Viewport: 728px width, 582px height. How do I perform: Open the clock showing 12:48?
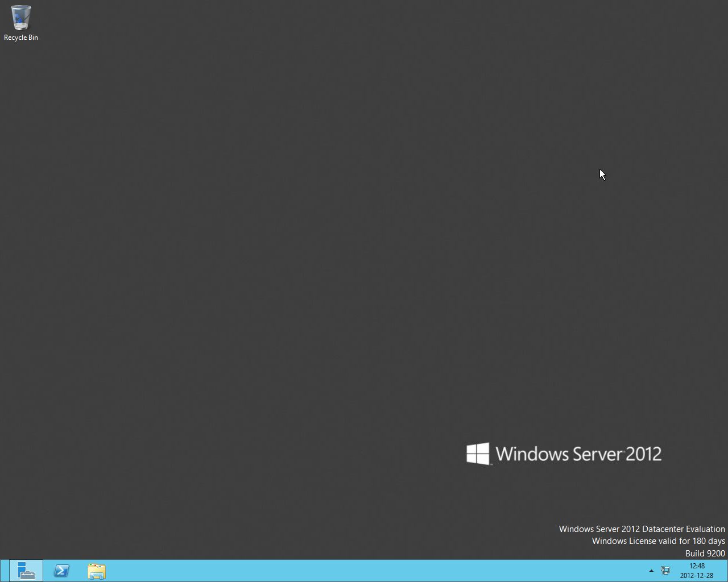[x=697, y=566]
